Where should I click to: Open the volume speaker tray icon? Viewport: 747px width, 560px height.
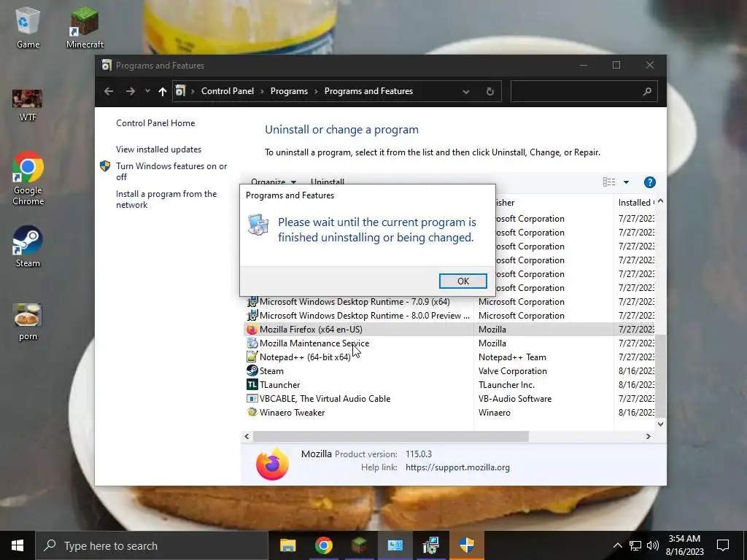653,545
